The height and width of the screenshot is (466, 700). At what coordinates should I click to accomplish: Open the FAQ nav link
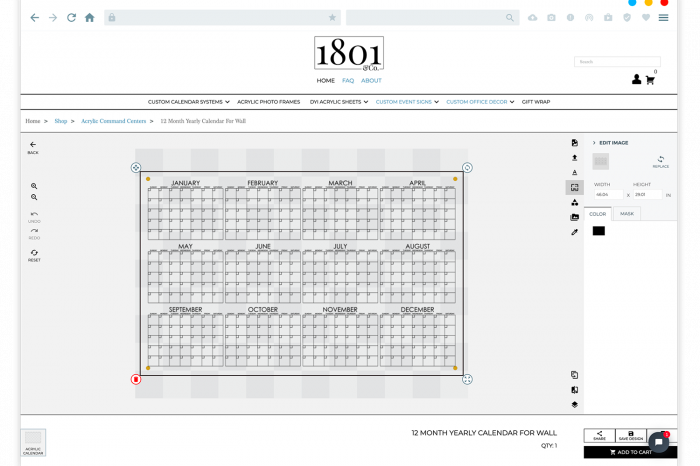[348, 81]
